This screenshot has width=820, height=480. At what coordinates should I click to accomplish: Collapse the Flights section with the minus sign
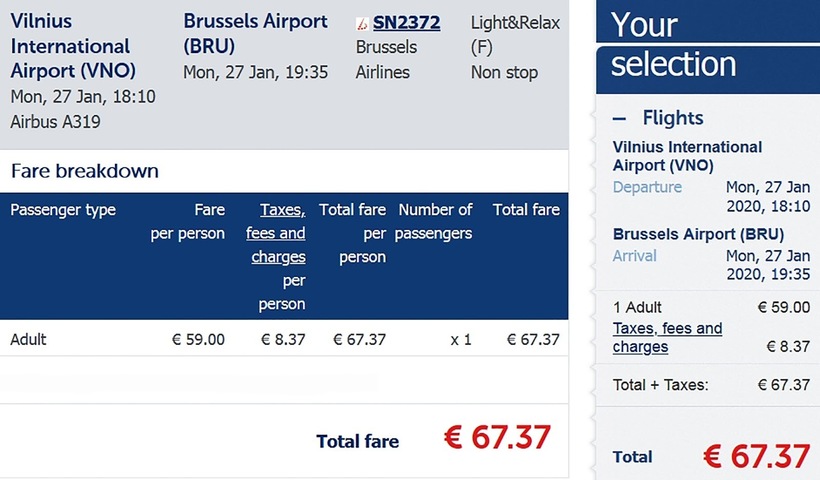click(620, 118)
